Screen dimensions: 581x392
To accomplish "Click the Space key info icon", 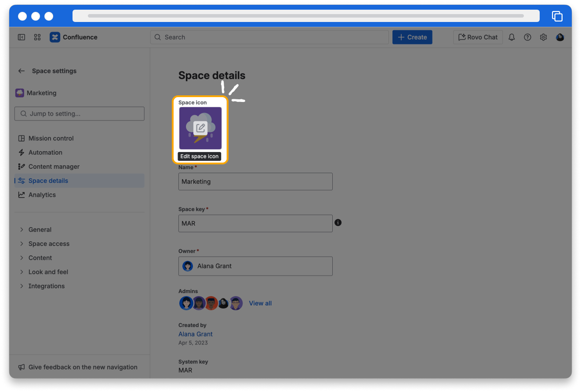I will click(x=338, y=222).
